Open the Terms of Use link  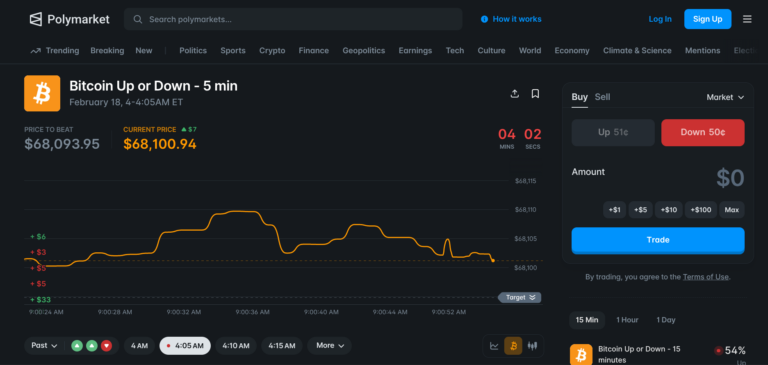click(x=705, y=277)
